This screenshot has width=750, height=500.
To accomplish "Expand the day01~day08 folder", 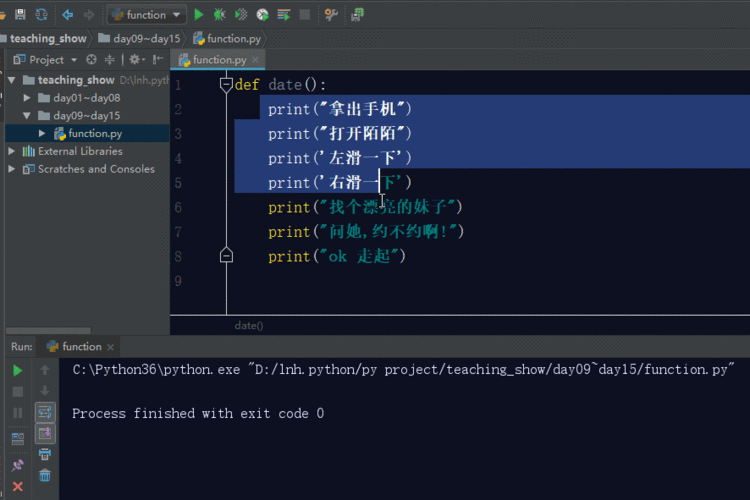I will pos(27,98).
